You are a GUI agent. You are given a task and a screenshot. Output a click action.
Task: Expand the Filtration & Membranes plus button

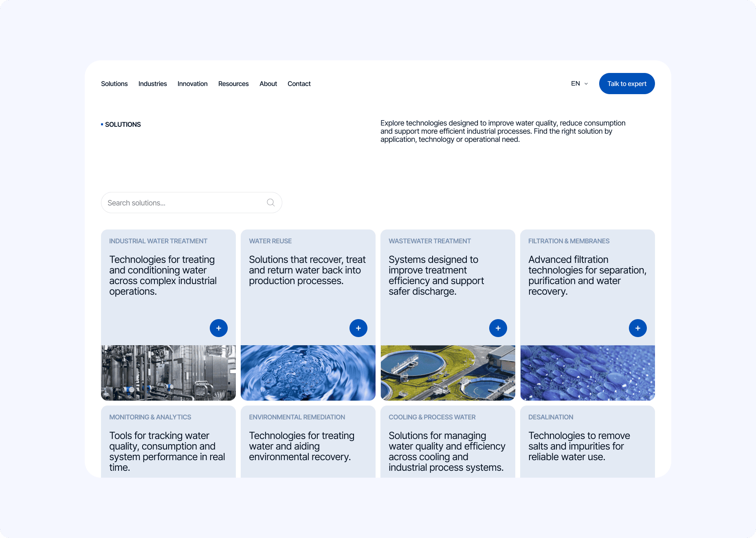coord(638,328)
